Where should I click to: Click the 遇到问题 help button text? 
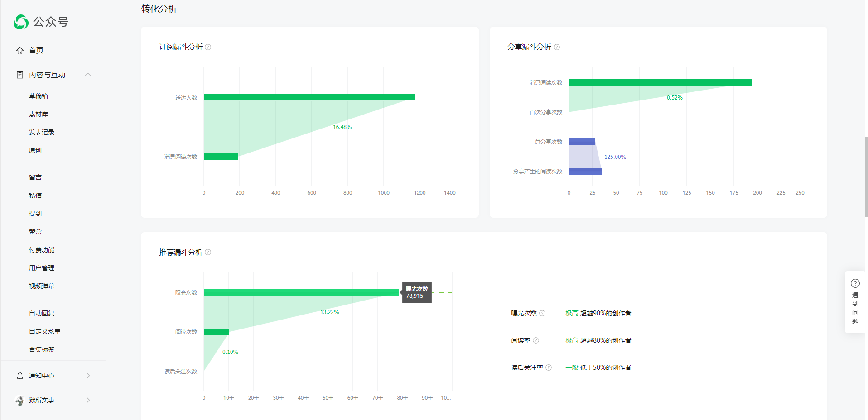click(855, 308)
